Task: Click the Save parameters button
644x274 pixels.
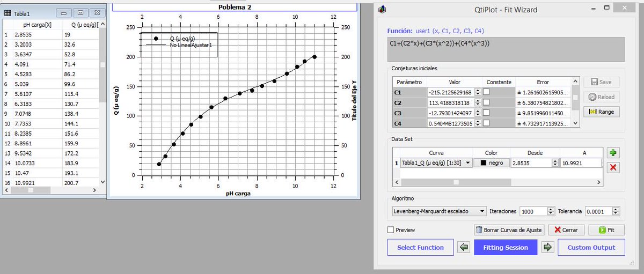Action: 601,82
